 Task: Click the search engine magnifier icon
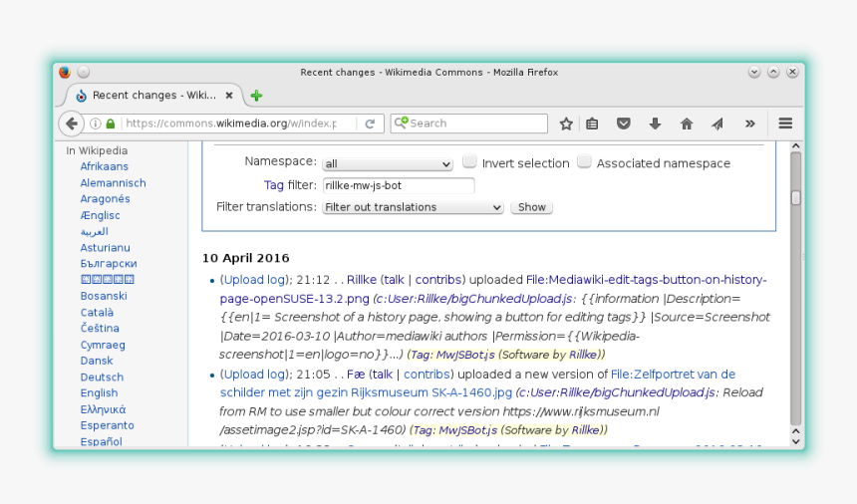[401, 123]
